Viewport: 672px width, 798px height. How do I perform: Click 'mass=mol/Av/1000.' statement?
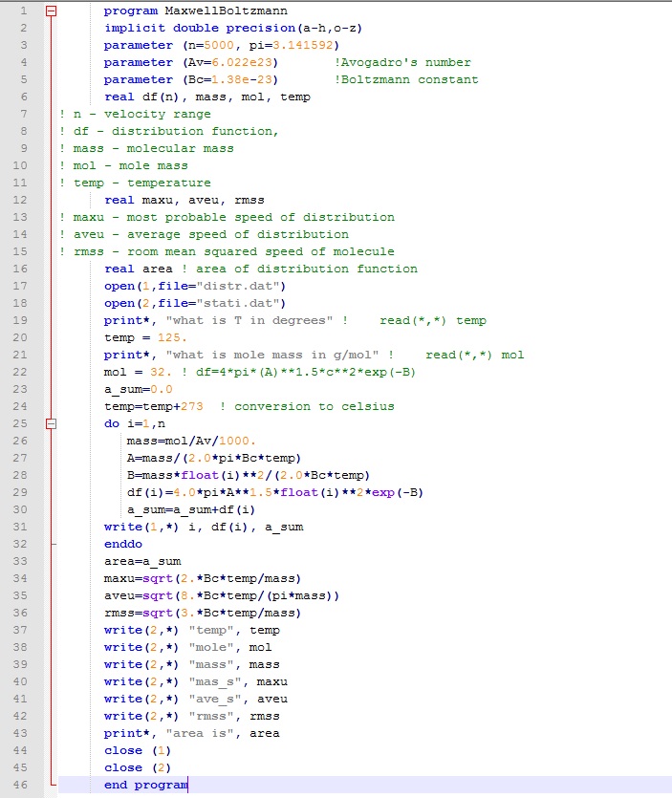coord(191,441)
